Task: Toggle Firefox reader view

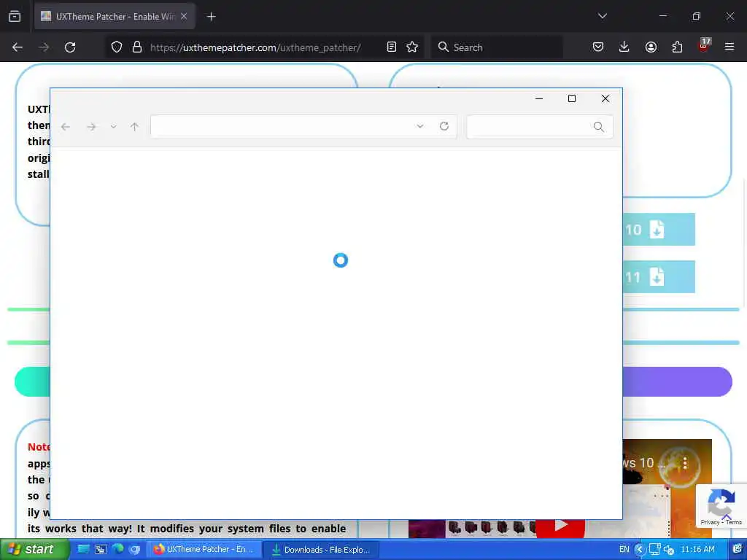Action: (x=392, y=47)
